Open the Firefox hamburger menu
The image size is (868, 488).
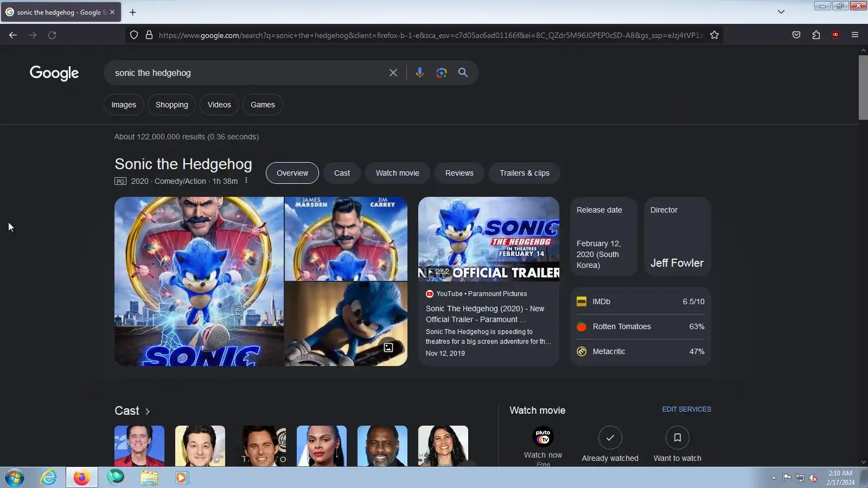click(855, 35)
